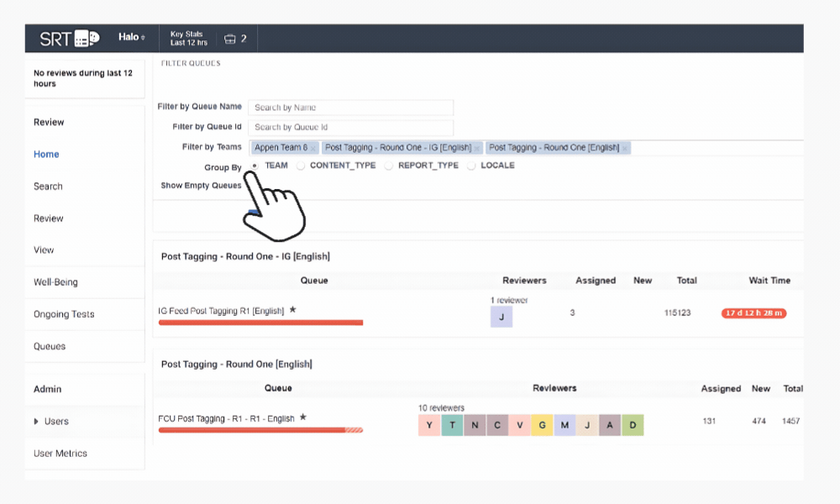Star the FCU Post Tagging queue
The image size is (840, 504).
coord(303,417)
